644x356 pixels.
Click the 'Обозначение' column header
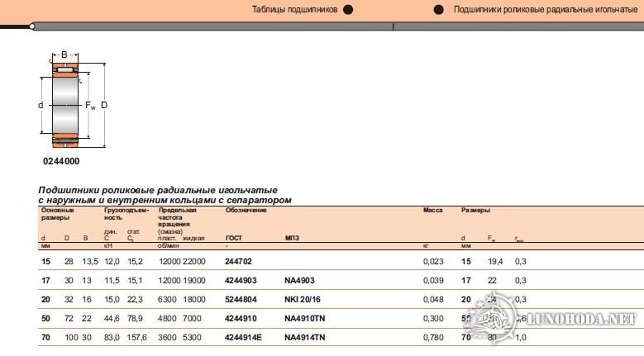pyautogui.click(x=246, y=210)
